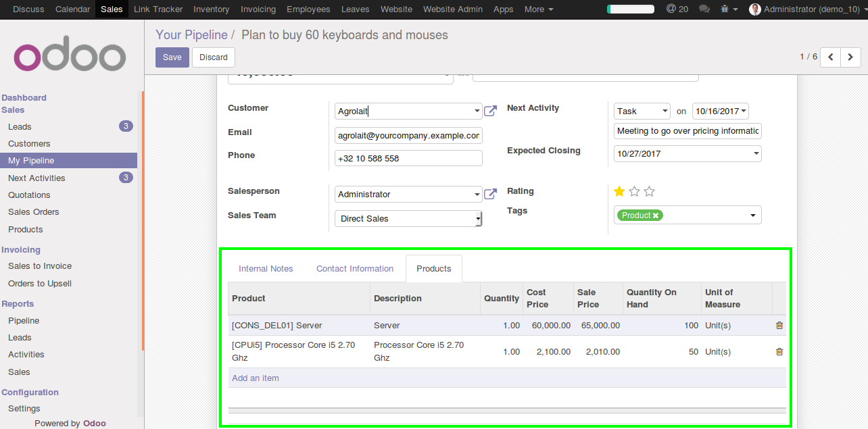This screenshot has width=868, height=429.
Task: Expand the Expected Closing date picker
Action: pos(688,154)
